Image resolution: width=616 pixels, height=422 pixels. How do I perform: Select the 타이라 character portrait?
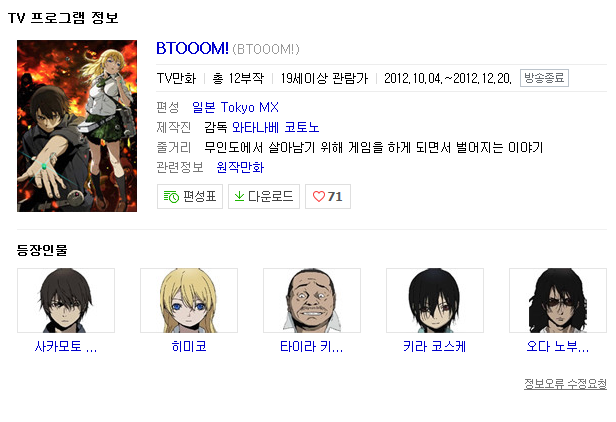point(312,301)
